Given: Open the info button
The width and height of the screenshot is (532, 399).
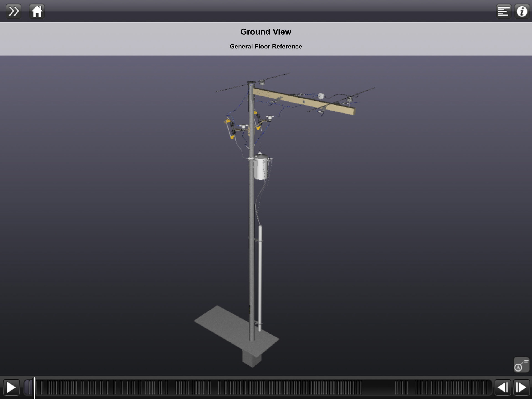Looking at the screenshot, I should click(x=522, y=11).
